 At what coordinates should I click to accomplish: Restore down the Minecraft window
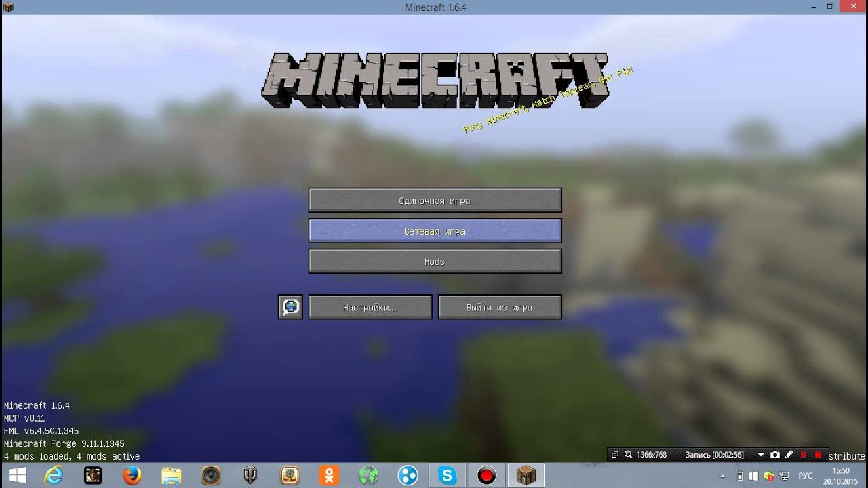830,7
